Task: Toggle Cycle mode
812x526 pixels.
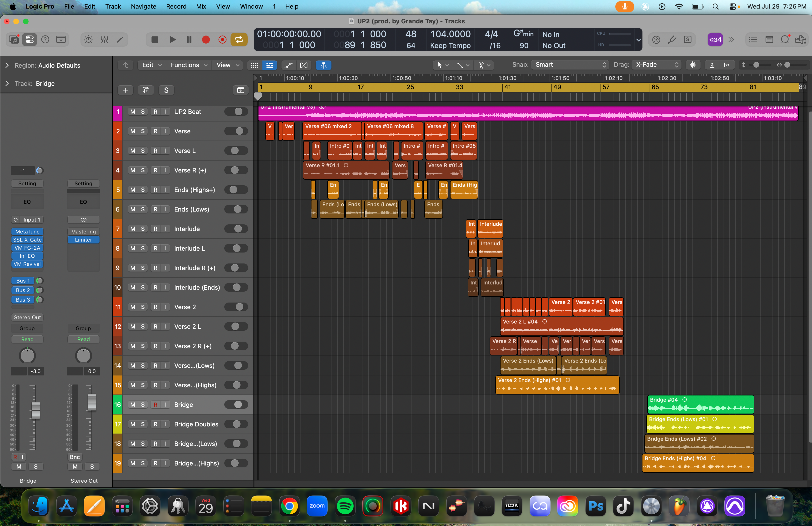Action: 239,40
